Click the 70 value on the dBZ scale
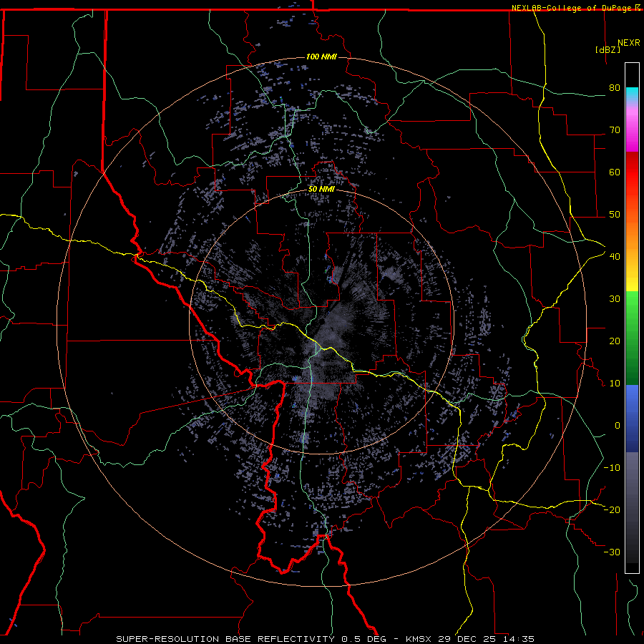644x644 pixels. point(615,130)
